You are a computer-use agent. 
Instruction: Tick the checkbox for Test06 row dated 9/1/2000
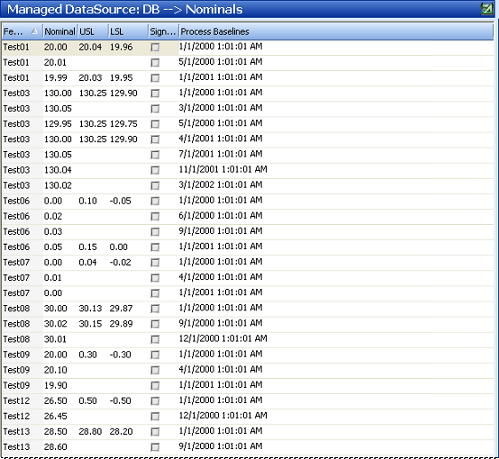[x=155, y=231]
